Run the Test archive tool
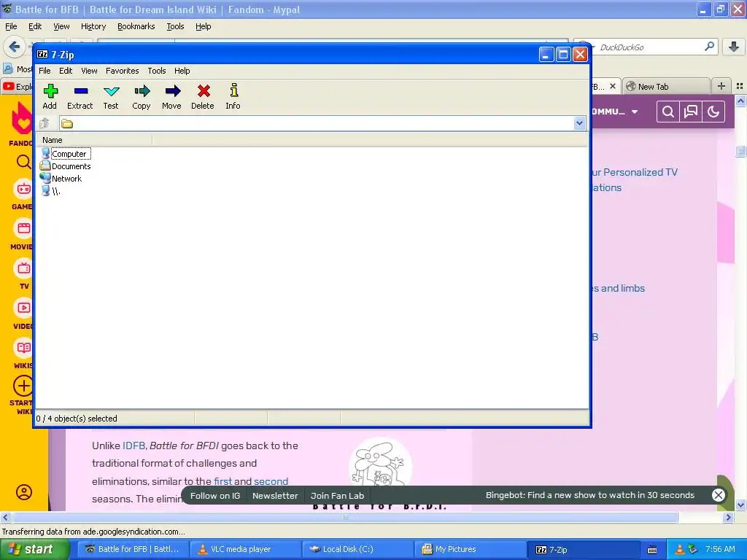Image resolution: width=747 pixels, height=560 pixels. pos(111,97)
